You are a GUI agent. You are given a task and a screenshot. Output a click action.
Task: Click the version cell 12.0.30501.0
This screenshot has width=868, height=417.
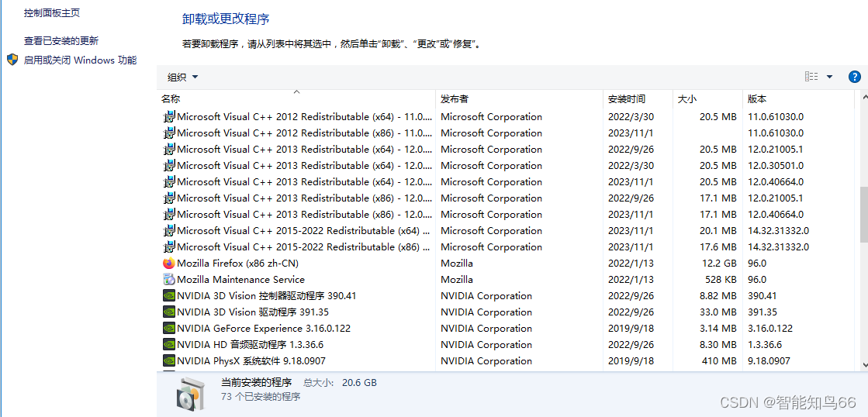point(776,166)
